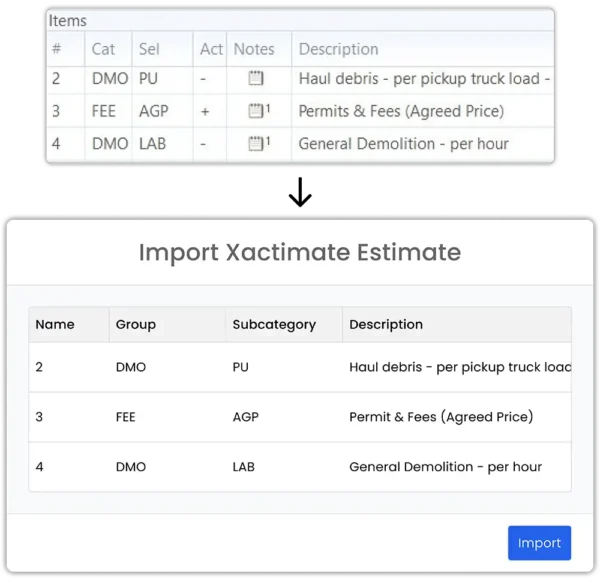Select the Haul debris row in import table
The image size is (600, 587).
pos(300,367)
